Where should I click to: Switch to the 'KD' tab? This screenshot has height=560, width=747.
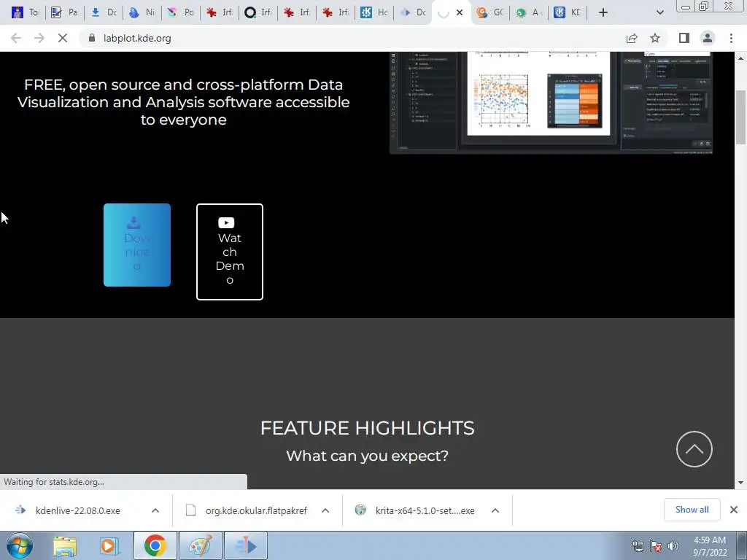[x=568, y=12]
